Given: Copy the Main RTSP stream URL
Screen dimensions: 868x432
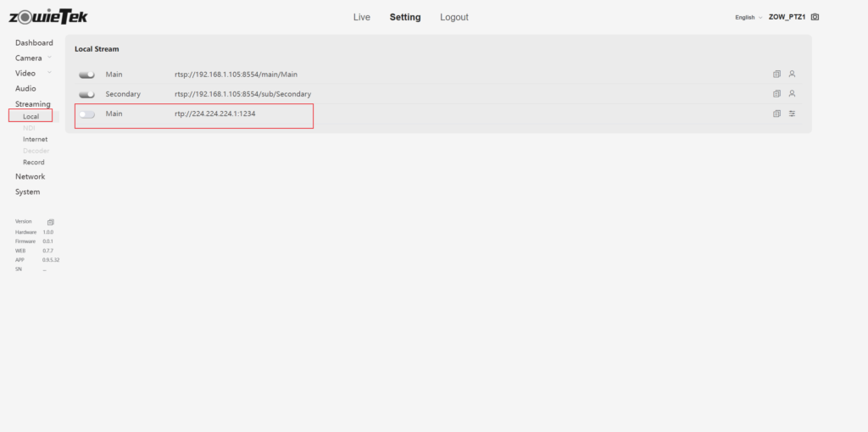Looking at the screenshot, I should point(776,74).
